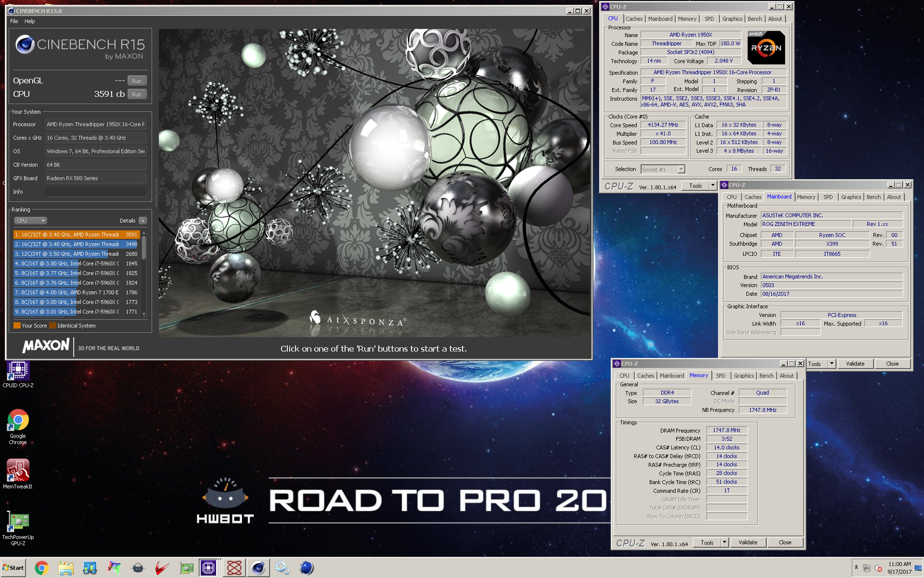Open Windows Explorer folder icon in taskbar

65,568
